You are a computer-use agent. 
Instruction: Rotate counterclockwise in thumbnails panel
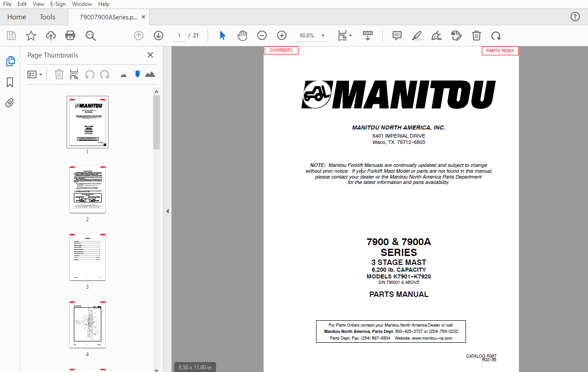pos(90,74)
